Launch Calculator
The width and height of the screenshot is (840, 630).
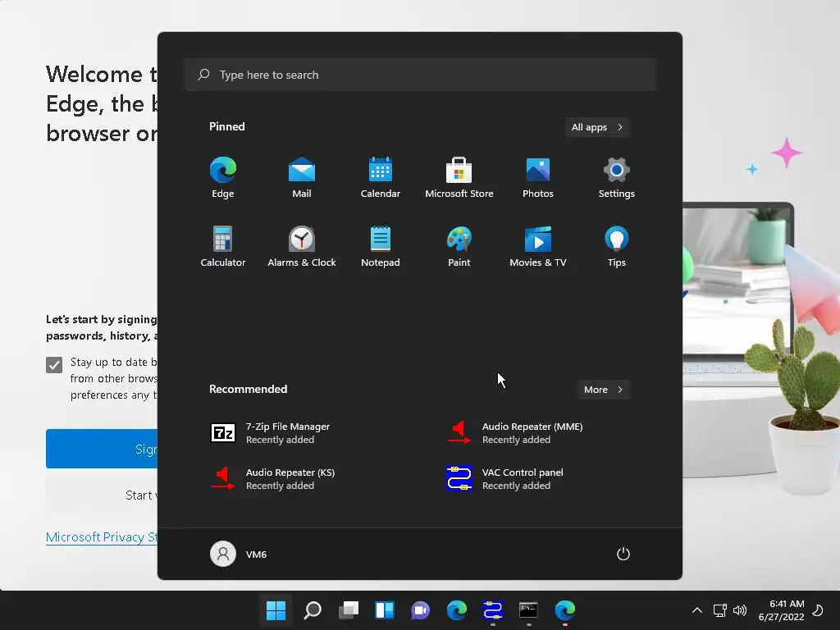[x=223, y=246]
